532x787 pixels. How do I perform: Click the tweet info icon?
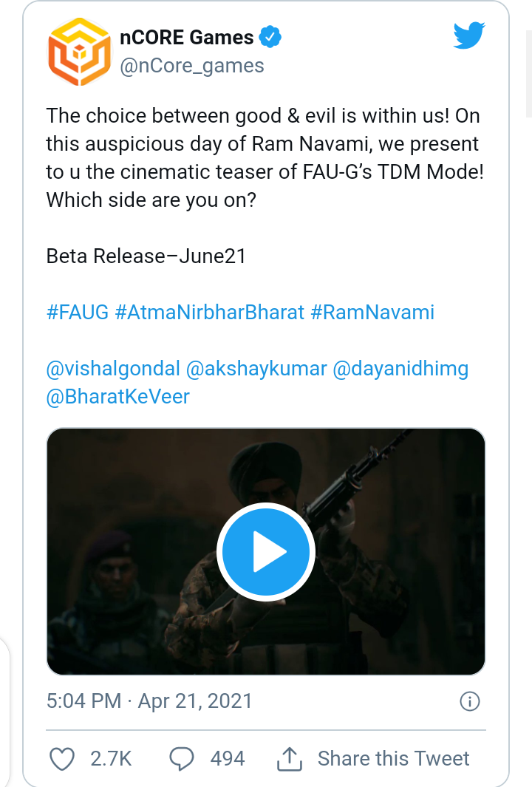pos(470,701)
